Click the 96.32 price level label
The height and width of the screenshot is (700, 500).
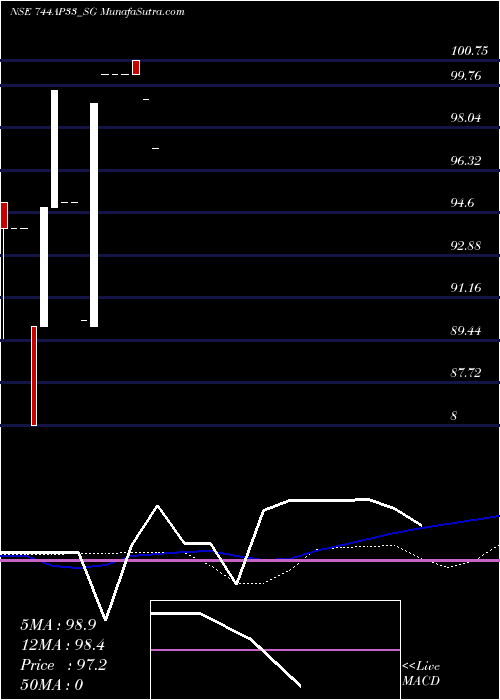(x=466, y=161)
